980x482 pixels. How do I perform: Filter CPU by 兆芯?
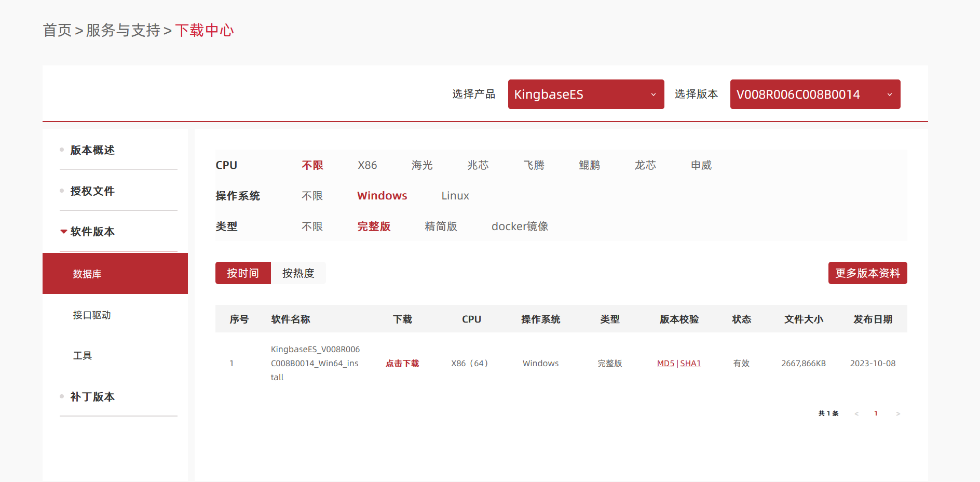pos(478,165)
